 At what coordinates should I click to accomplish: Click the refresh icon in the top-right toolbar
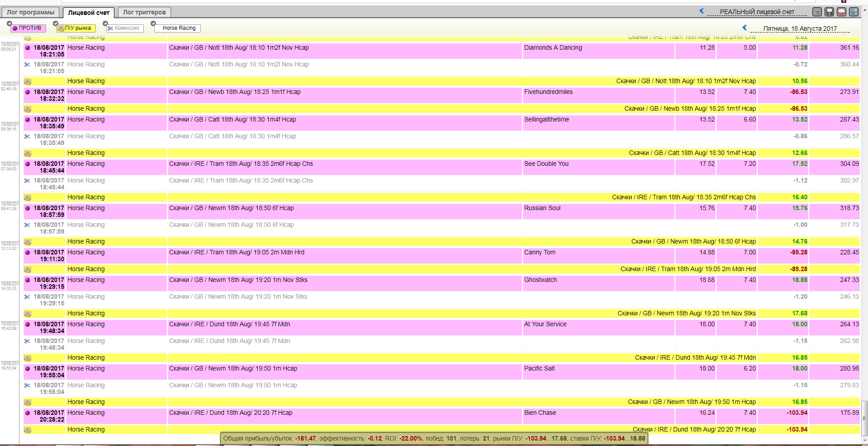817,12
